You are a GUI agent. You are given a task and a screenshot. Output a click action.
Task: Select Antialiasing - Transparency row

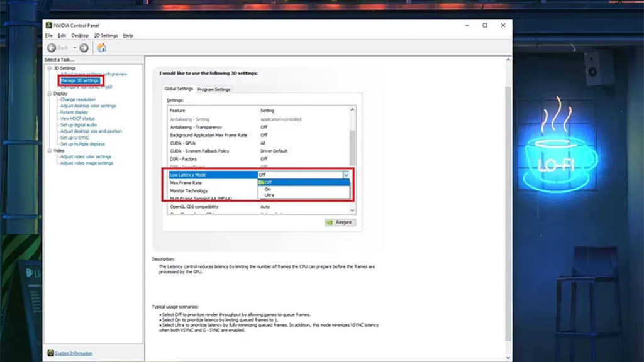[x=258, y=127]
